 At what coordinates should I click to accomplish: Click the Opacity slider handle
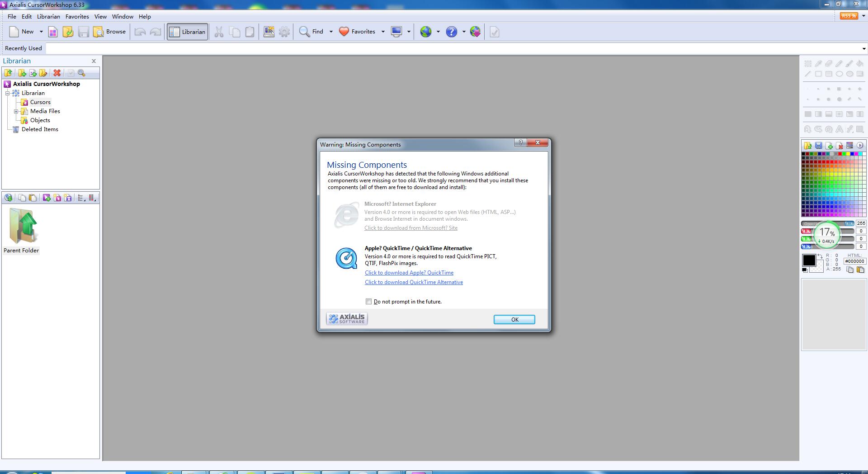[849, 223]
